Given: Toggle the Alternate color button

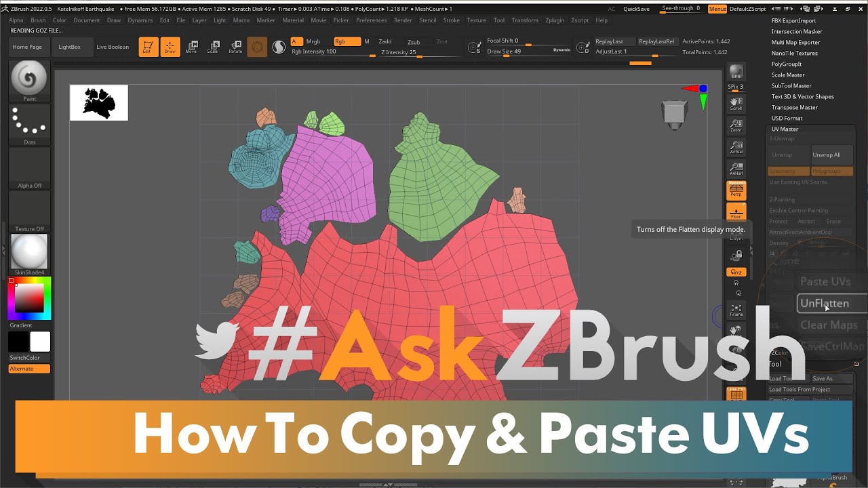Looking at the screenshot, I should coord(29,369).
